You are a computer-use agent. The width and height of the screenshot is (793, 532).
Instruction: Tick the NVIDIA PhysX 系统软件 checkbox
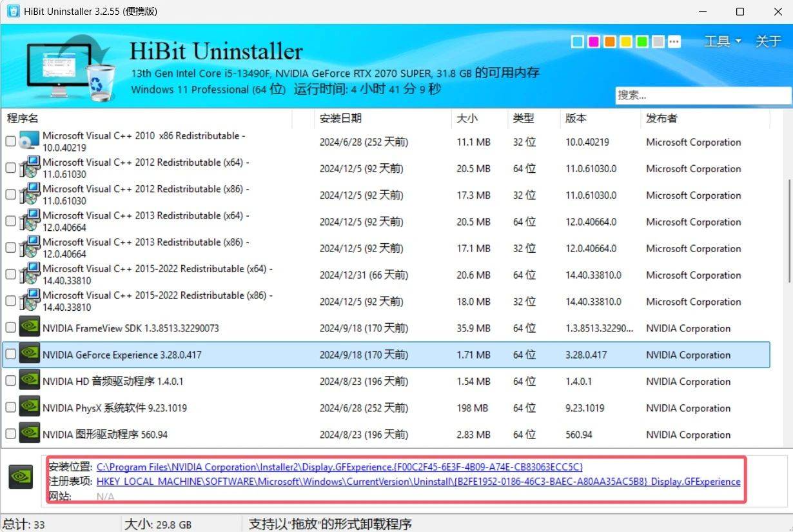coord(10,407)
